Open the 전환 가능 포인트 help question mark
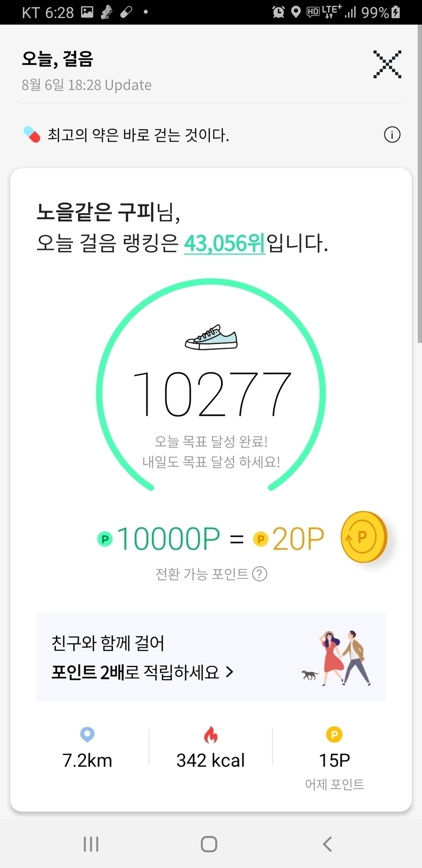Screen dimensions: 422x868 tap(260, 574)
